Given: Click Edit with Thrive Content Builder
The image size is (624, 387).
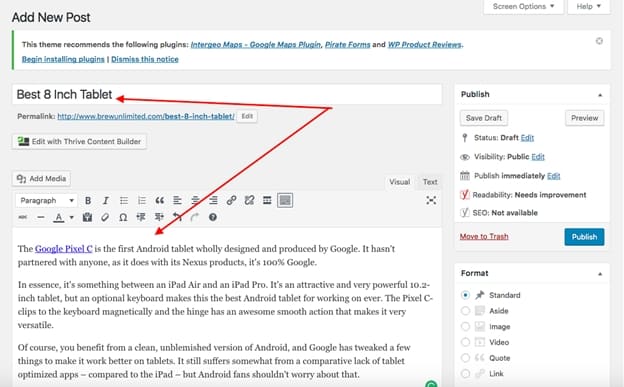Looking at the screenshot, I should 79,142.
